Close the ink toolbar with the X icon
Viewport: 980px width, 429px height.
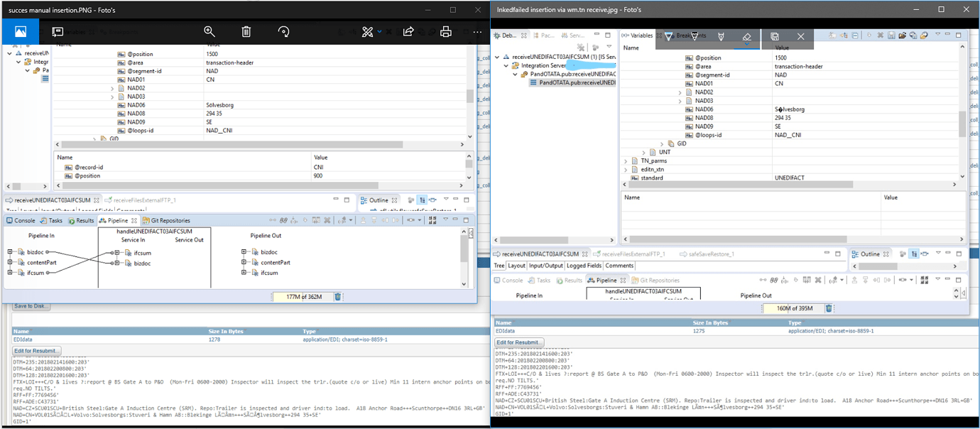click(800, 36)
